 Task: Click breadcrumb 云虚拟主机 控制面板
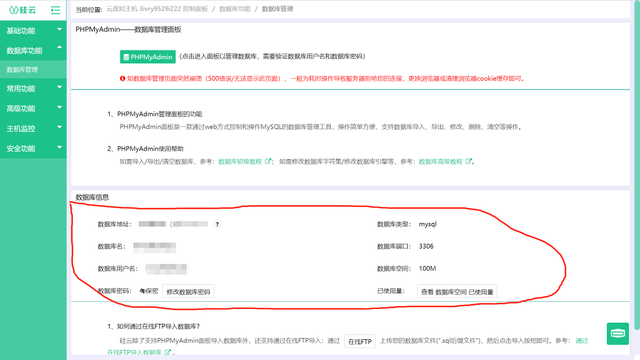click(x=157, y=9)
